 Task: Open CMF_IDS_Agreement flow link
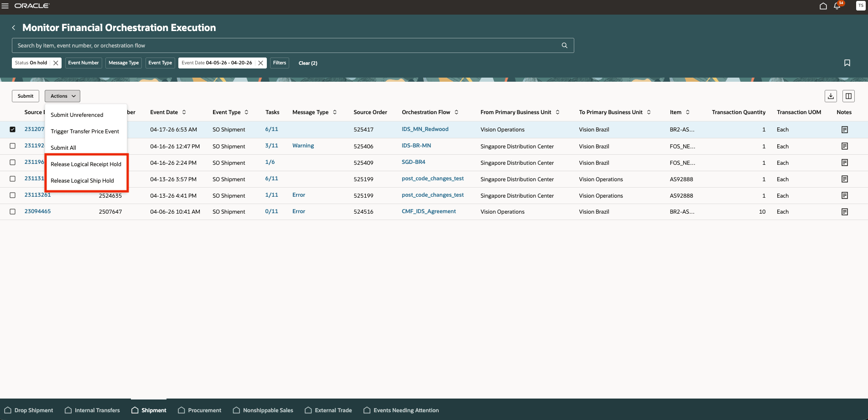(429, 211)
